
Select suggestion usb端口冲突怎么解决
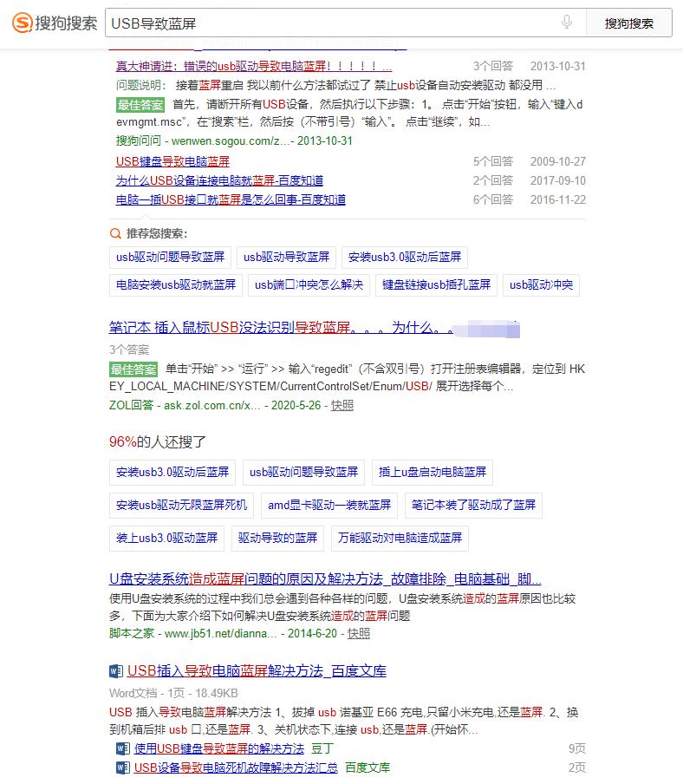[x=309, y=285]
